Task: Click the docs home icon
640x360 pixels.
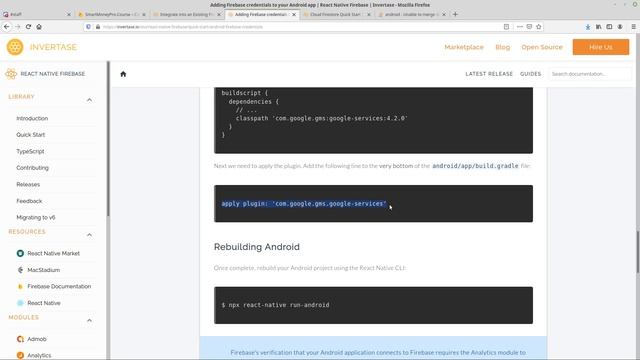Action: pyautogui.click(x=123, y=74)
